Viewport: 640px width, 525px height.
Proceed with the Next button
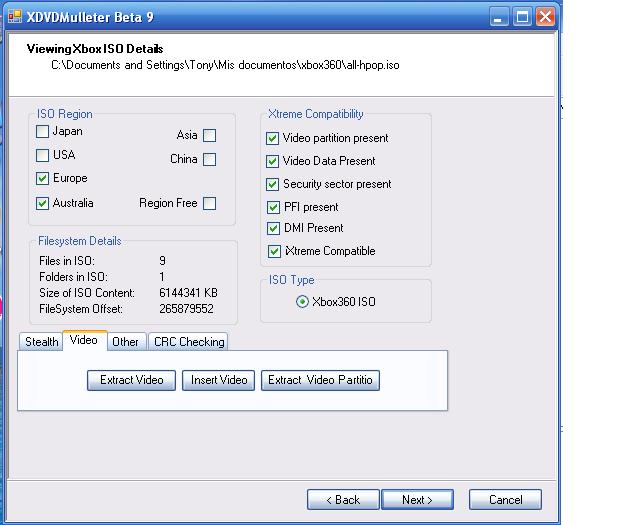pos(417,500)
